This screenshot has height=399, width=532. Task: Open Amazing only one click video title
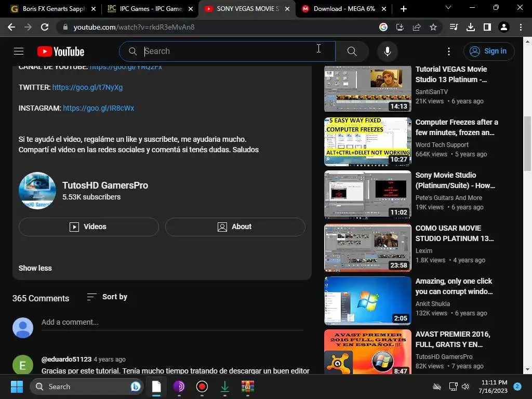click(454, 286)
